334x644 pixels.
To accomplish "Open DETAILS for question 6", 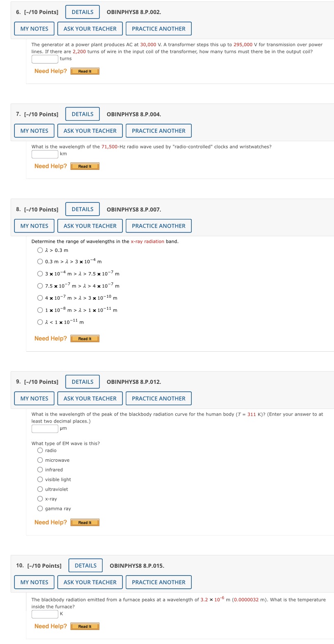I will click(x=82, y=12).
